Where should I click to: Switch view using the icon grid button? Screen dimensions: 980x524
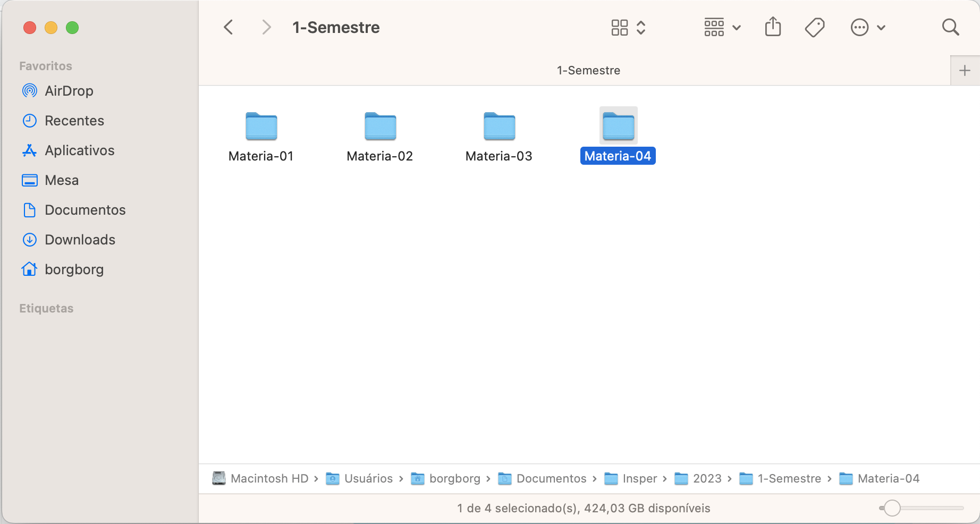pos(620,28)
